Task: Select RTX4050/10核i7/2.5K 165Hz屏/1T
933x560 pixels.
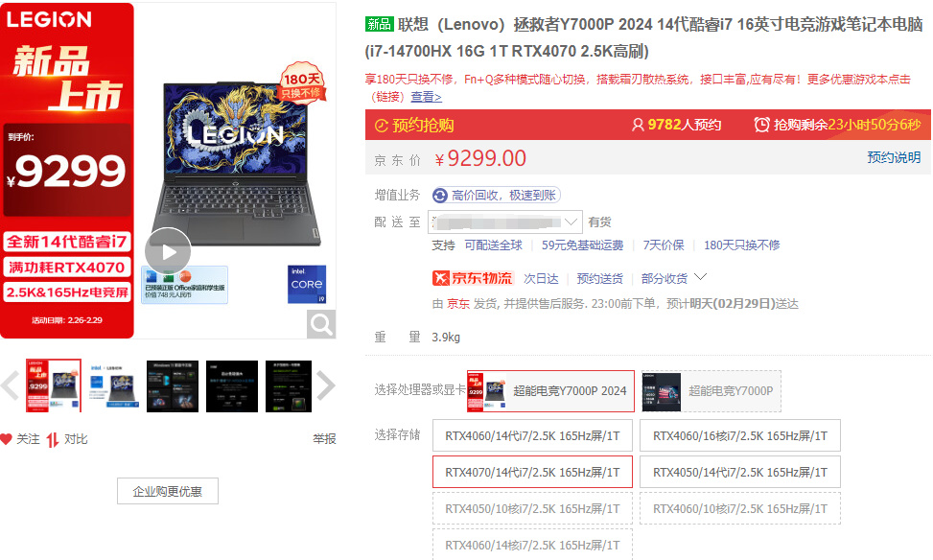Action: [532, 509]
